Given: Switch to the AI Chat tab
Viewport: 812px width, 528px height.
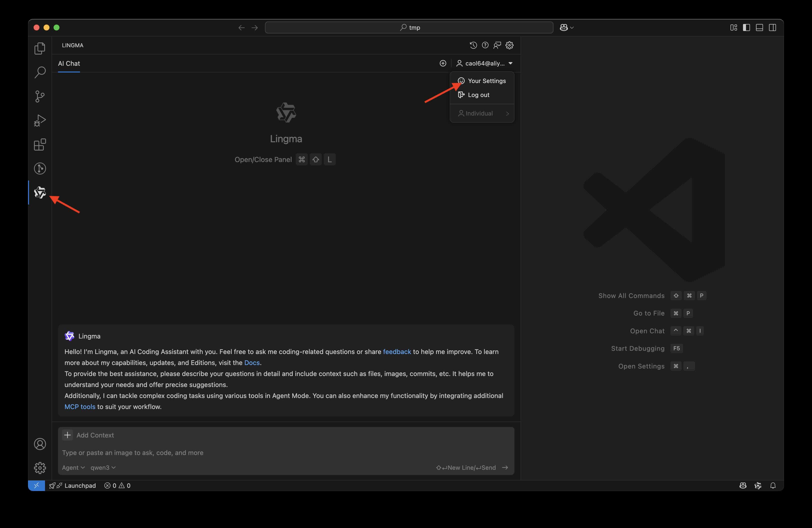Looking at the screenshot, I should [69, 63].
